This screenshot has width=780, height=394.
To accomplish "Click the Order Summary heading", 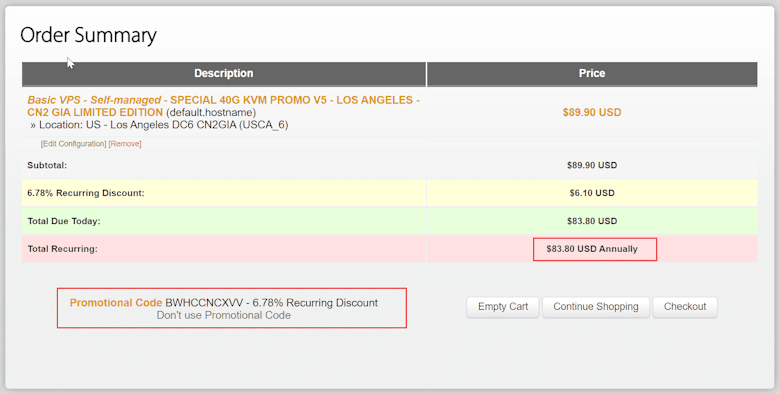I will tap(89, 35).
